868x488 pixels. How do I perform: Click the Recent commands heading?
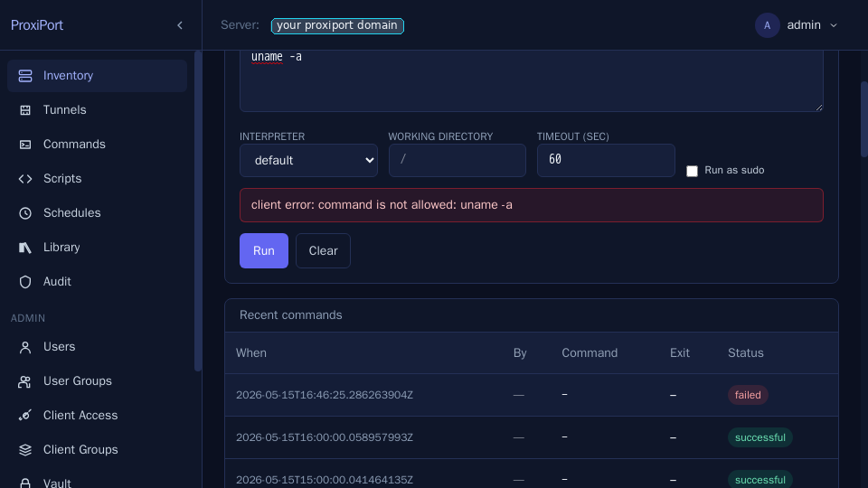pyautogui.click(x=290, y=314)
